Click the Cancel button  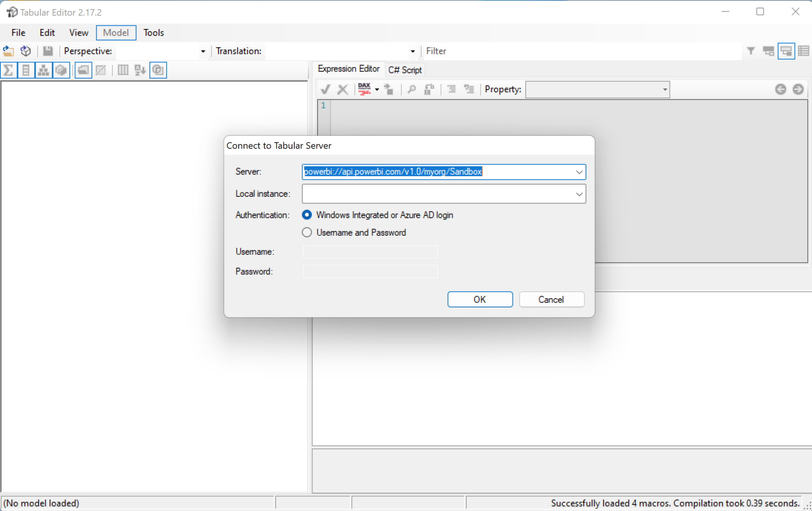tap(551, 300)
